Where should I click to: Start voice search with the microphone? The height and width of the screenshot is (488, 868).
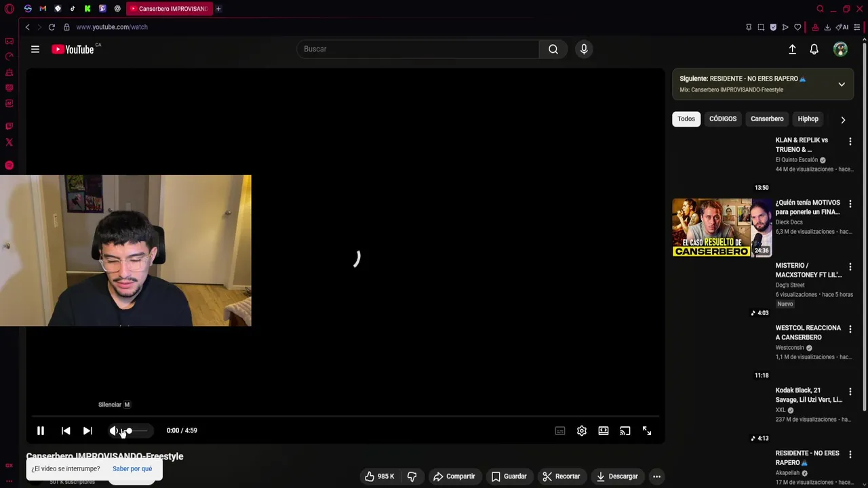(x=584, y=49)
